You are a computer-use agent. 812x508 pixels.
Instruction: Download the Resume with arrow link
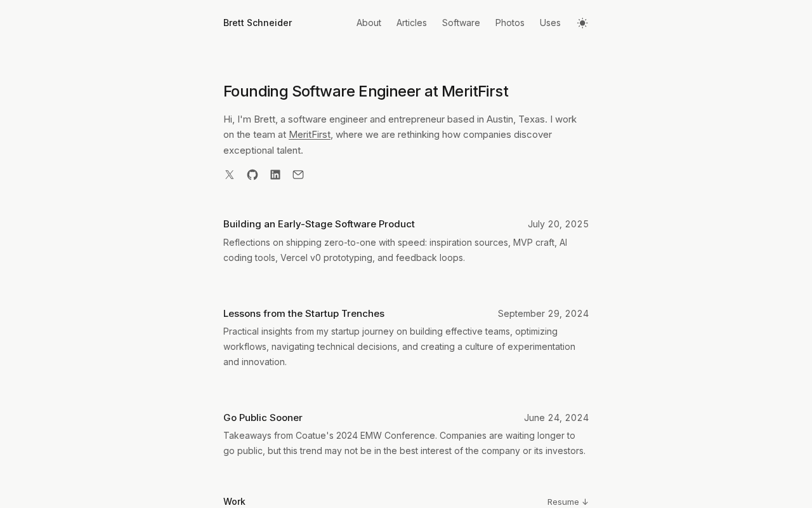click(x=568, y=502)
